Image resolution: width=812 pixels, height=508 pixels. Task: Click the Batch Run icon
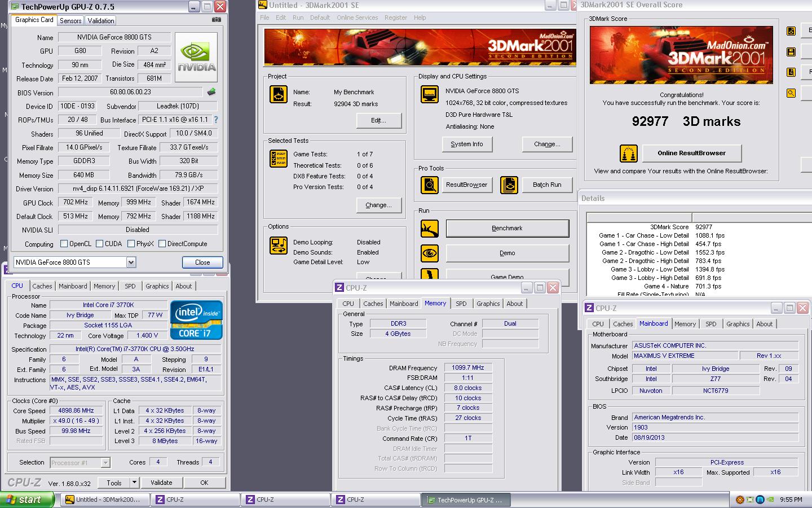pyautogui.click(x=509, y=185)
